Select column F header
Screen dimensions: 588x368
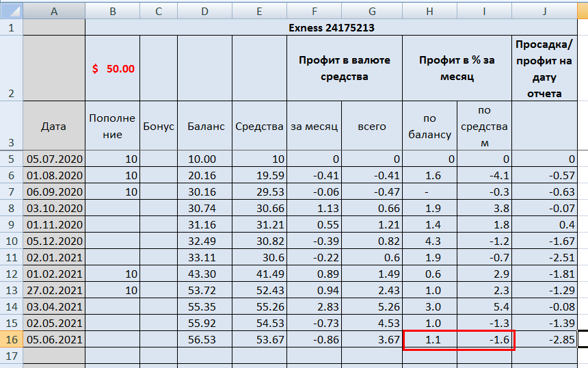(315, 11)
